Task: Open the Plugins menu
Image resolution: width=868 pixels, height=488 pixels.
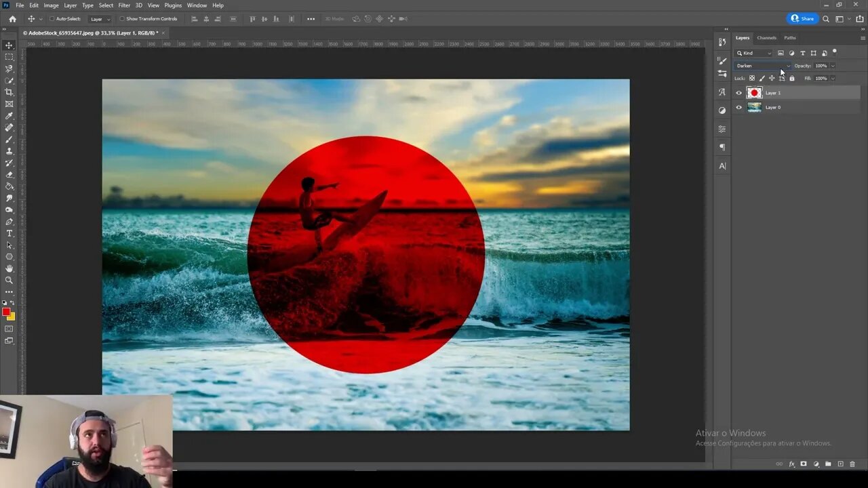Action: pyautogui.click(x=173, y=5)
